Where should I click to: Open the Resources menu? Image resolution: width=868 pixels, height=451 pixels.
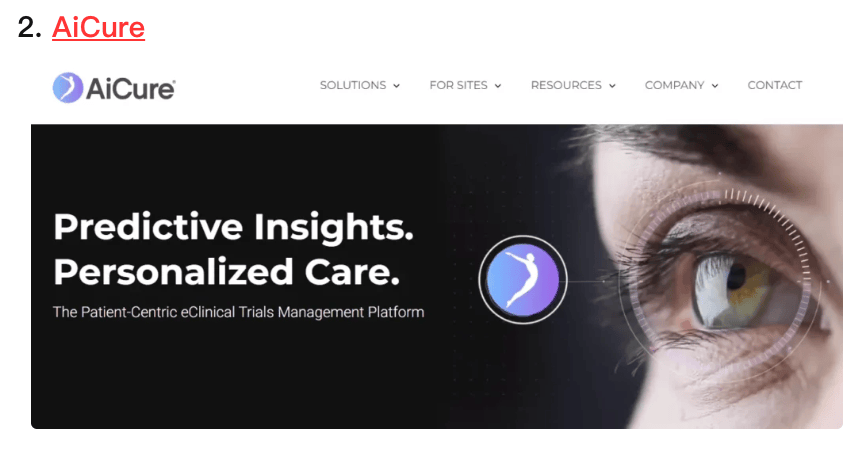pyautogui.click(x=566, y=85)
